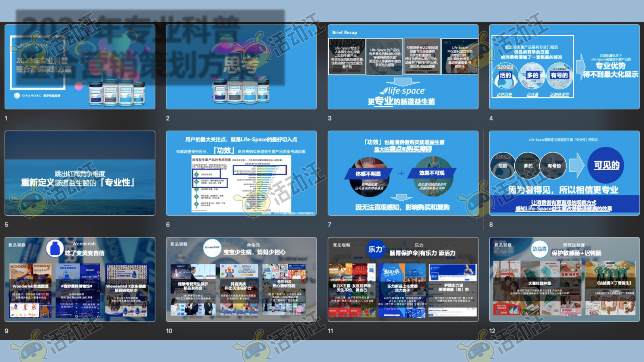The image size is (644, 362).
Task: Click slide number 8 label
Action: (x=491, y=225)
